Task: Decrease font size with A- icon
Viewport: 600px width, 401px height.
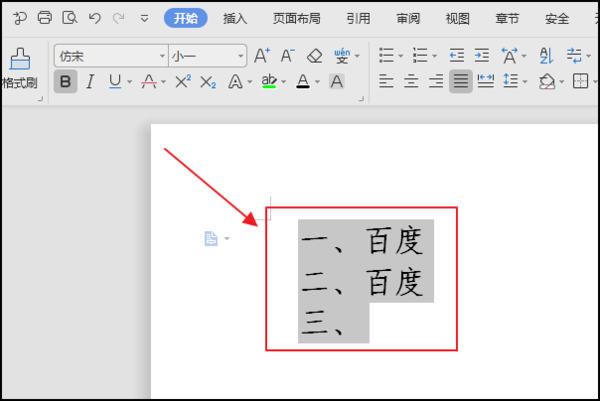Action: point(288,56)
